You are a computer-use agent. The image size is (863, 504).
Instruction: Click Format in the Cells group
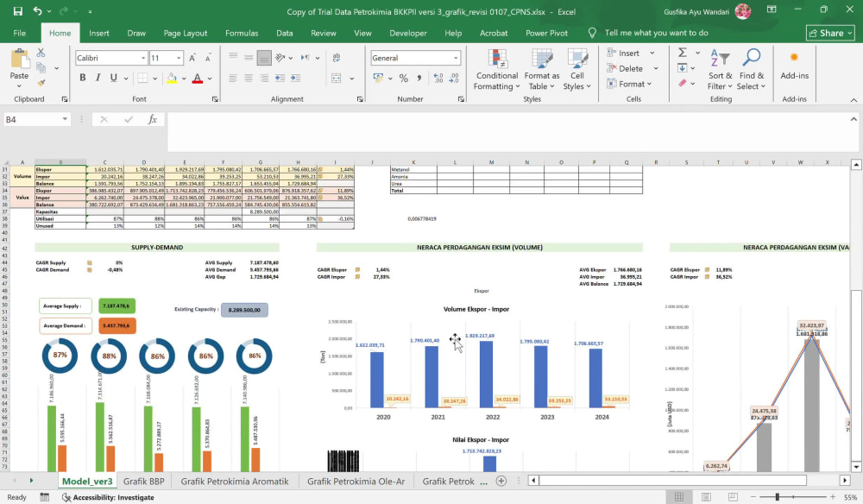click(629, 84)
